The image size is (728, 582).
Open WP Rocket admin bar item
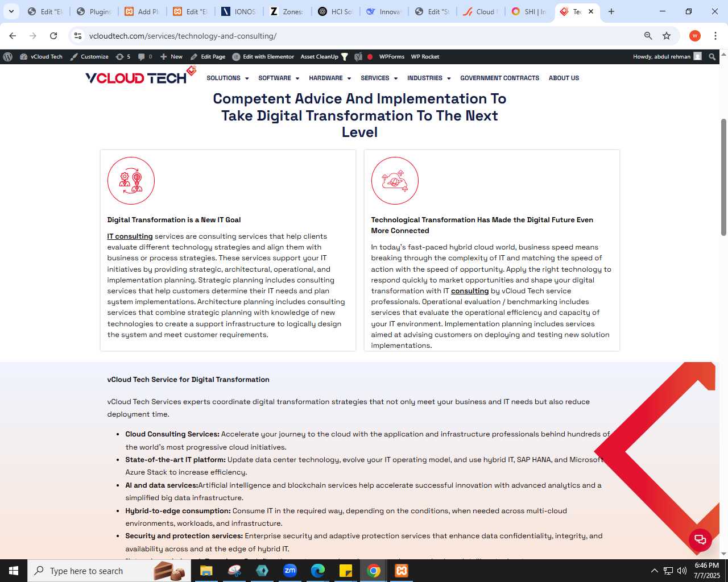click(425, 57)
